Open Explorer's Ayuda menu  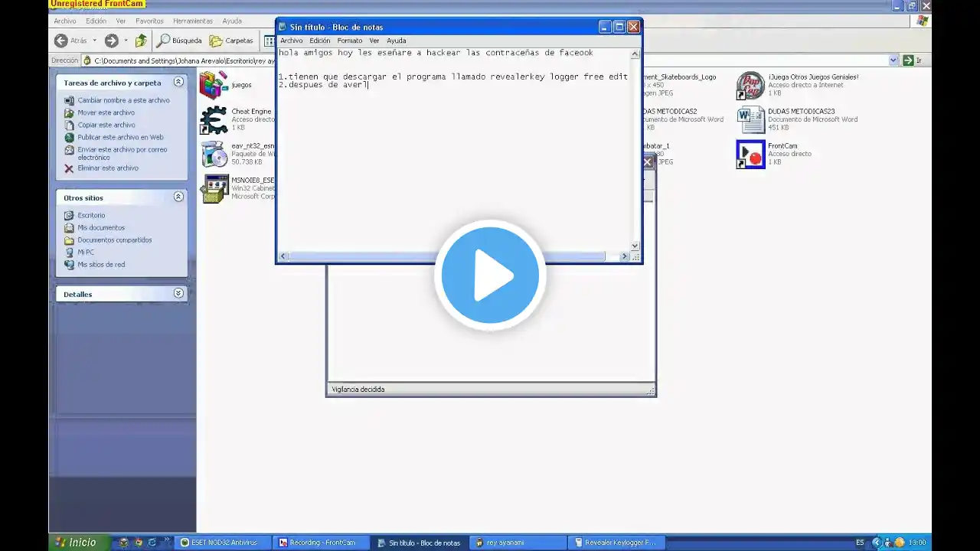pos(232,21)
